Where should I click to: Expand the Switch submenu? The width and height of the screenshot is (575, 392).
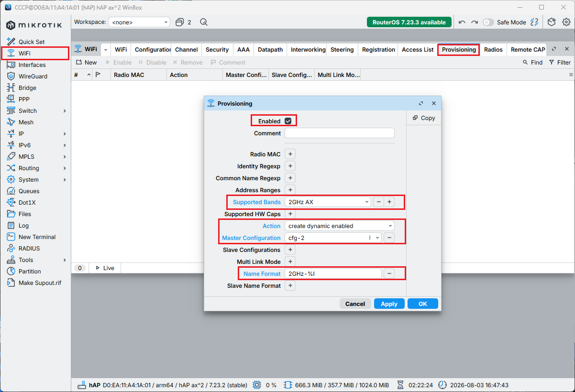(65, 111)
